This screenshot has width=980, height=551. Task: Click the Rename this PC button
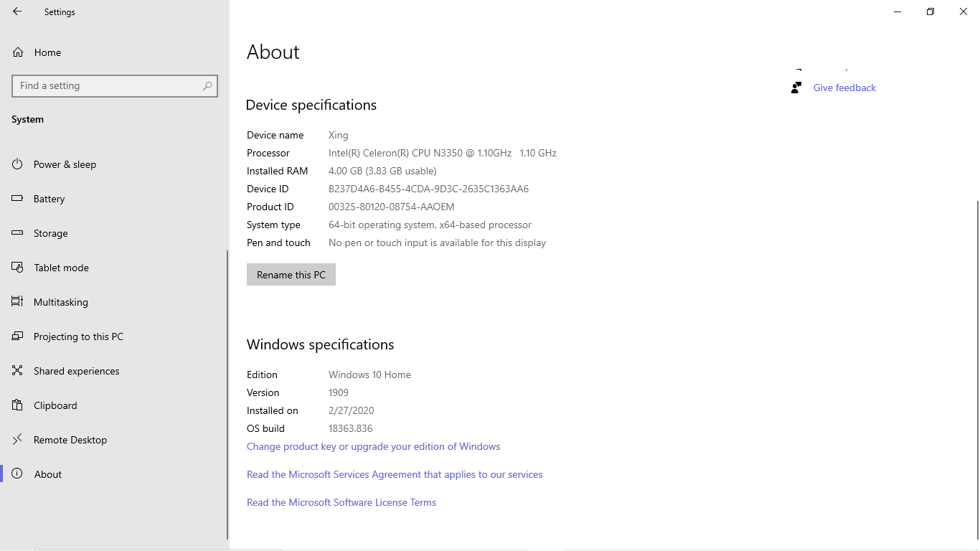pos(291,275)
